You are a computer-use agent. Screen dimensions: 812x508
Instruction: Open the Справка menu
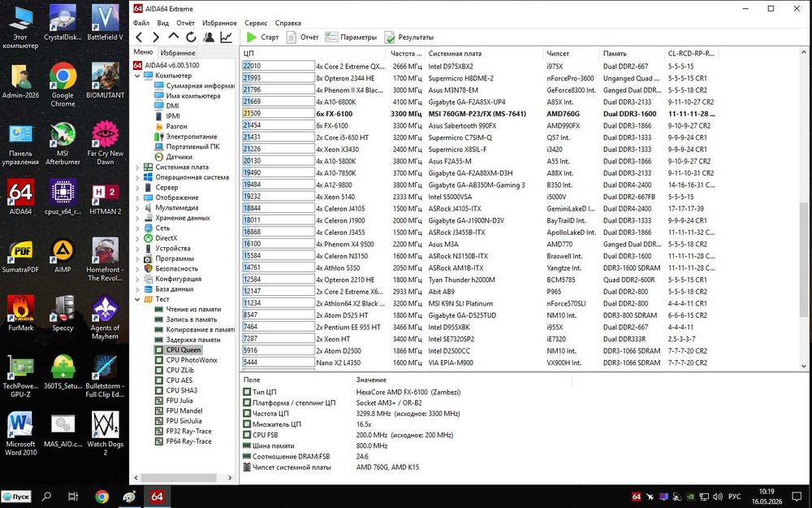[x=288, y=23]
